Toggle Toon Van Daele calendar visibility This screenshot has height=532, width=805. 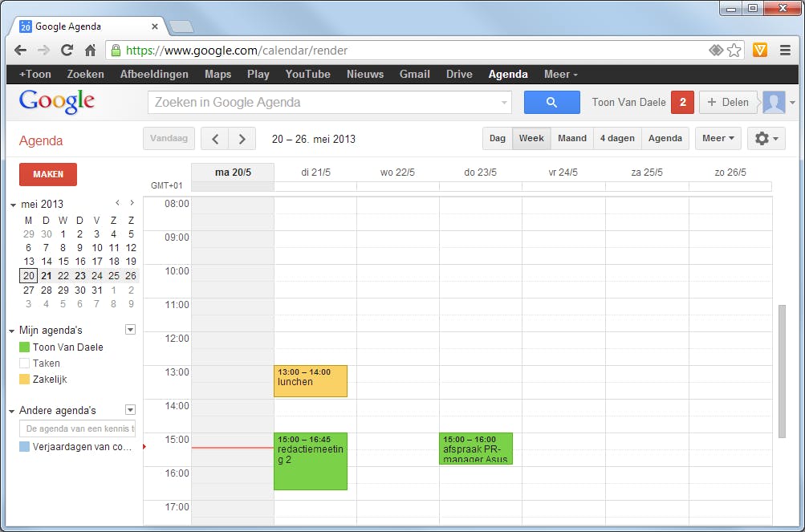(24, 347)
